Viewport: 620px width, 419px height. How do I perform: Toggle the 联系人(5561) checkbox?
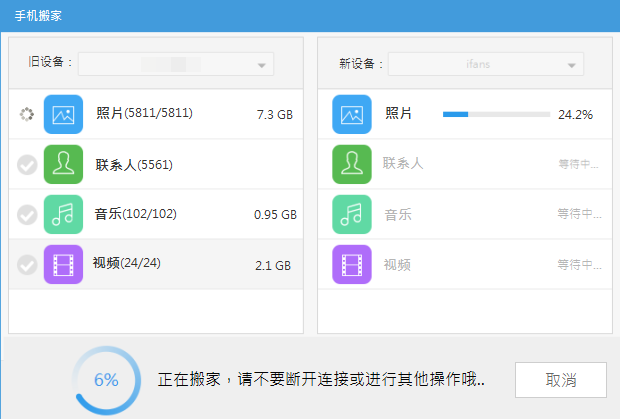pyautogui.click(x=27, y=164)
